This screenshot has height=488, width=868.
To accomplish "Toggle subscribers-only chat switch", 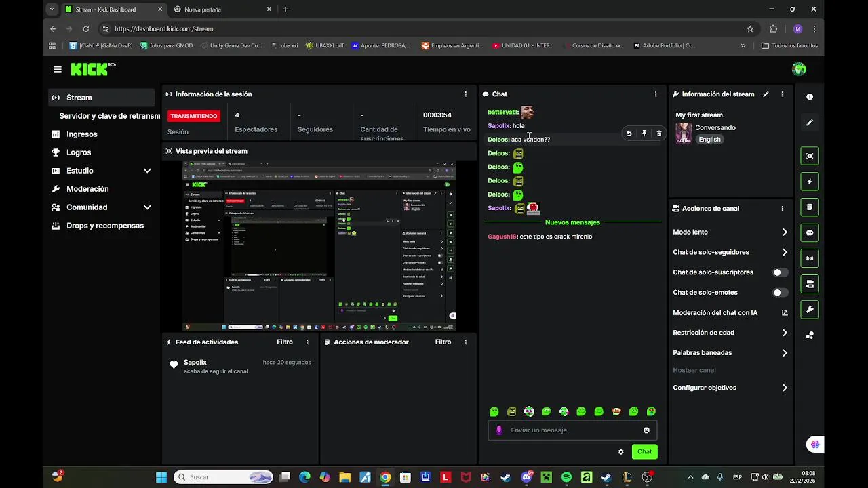I will tap(781, 272).
